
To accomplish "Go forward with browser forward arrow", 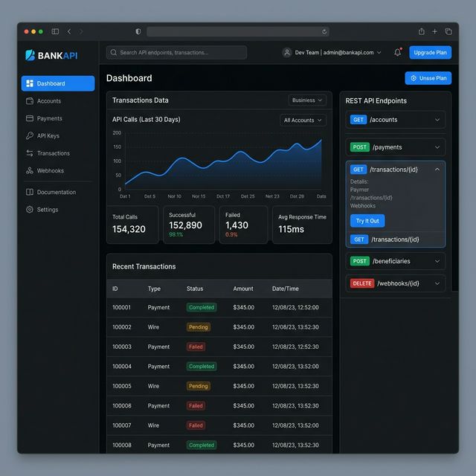I will tap(81, 31).
